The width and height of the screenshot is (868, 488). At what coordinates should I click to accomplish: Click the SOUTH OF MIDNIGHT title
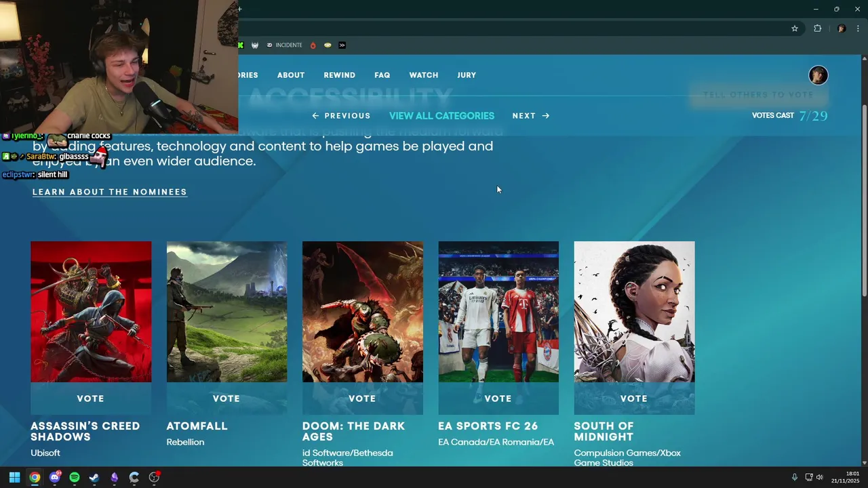(x=604, y=431)
